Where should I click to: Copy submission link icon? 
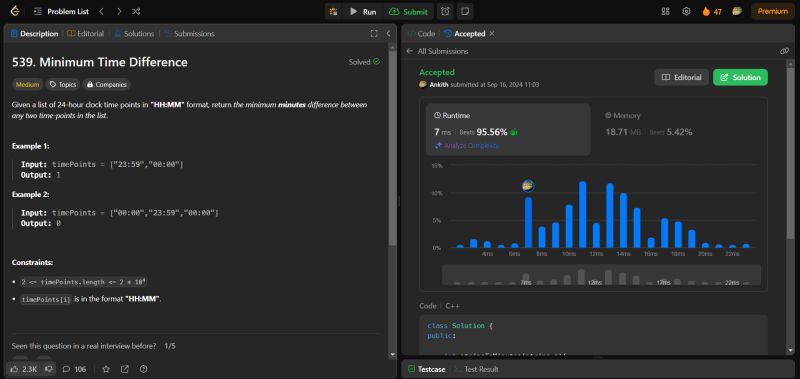click(784, 51)
